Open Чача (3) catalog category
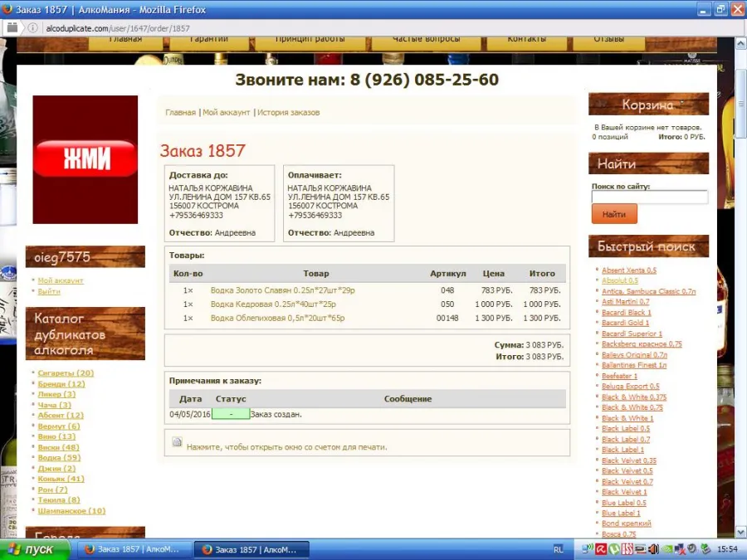 tap(54, 405)
